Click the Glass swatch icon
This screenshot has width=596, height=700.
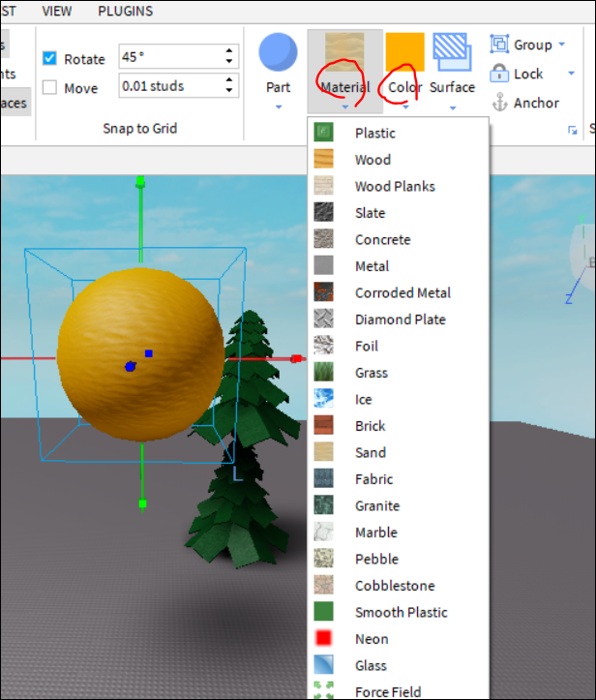pyautogui.click(x=323, y=665)
